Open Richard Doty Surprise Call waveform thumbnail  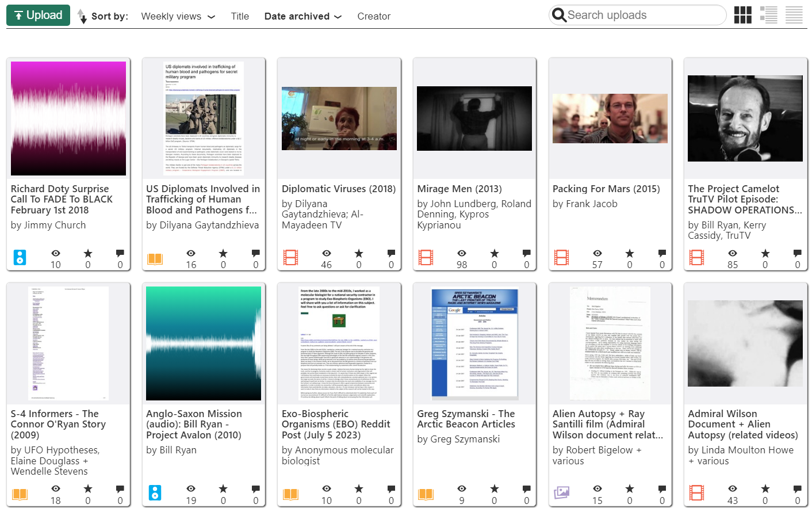pyautogui.click(x=68, y=119)
